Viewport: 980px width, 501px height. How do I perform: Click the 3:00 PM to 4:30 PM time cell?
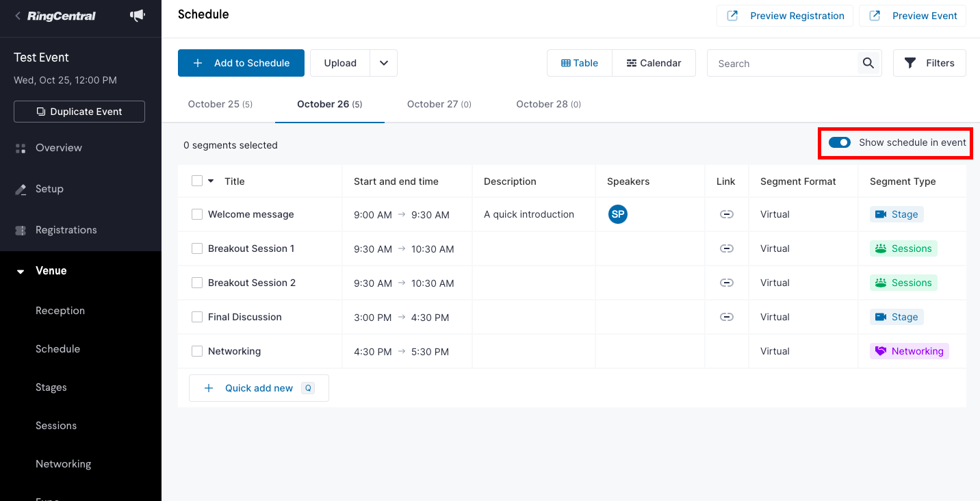coord(402,317)
